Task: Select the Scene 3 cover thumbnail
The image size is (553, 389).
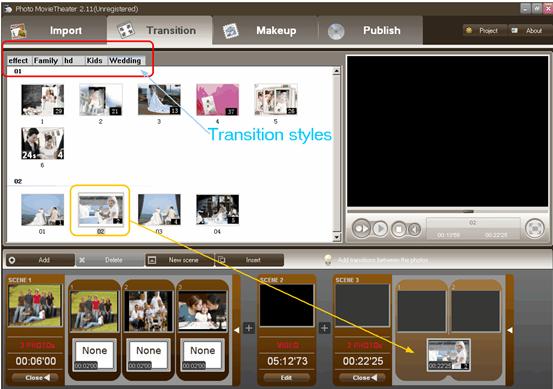Action: (x=363, y=305)
